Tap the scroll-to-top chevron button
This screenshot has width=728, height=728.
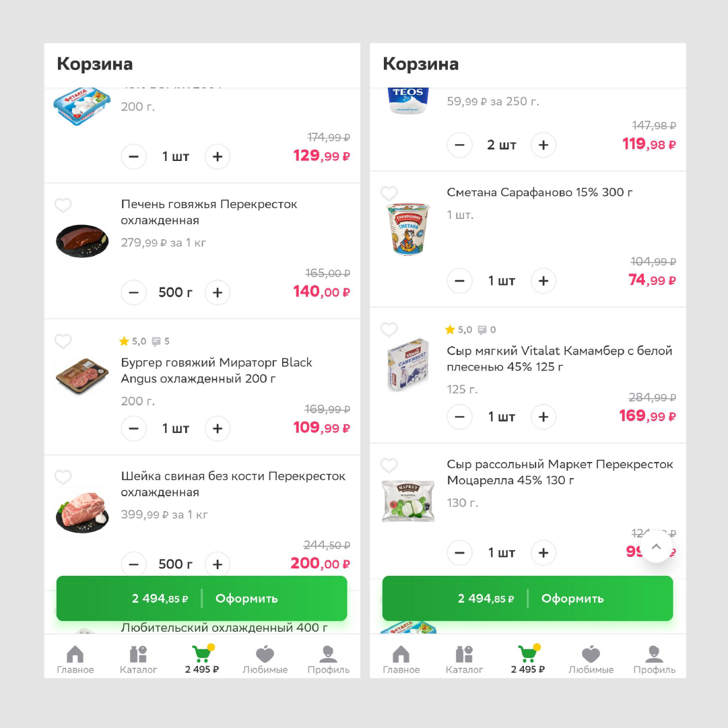pyautogui.click(x=656, y=546)
